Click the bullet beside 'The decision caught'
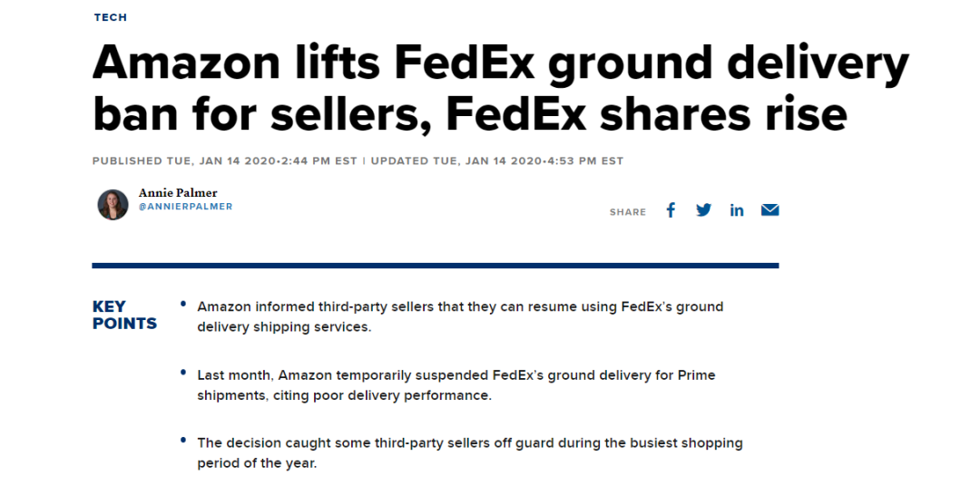This screenshot has height=495, width=980. tap(184, 440)
